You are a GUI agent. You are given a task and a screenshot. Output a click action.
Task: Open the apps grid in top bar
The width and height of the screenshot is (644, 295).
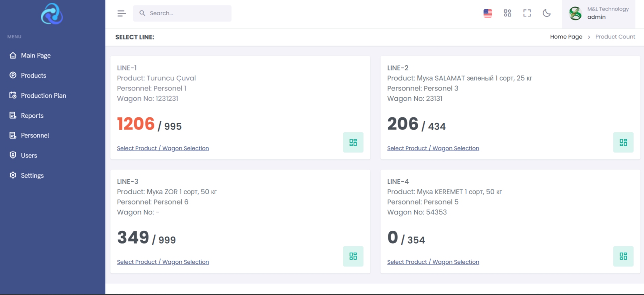507,13
